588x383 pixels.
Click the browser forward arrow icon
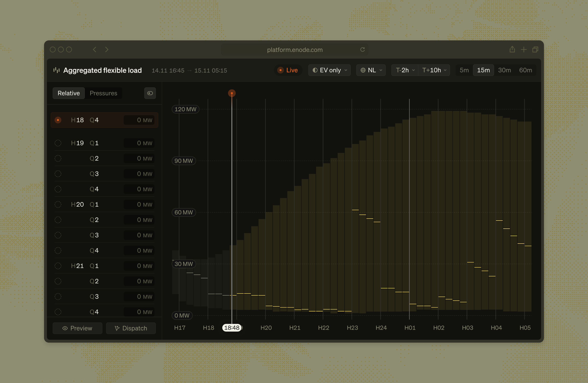(107, 50)
